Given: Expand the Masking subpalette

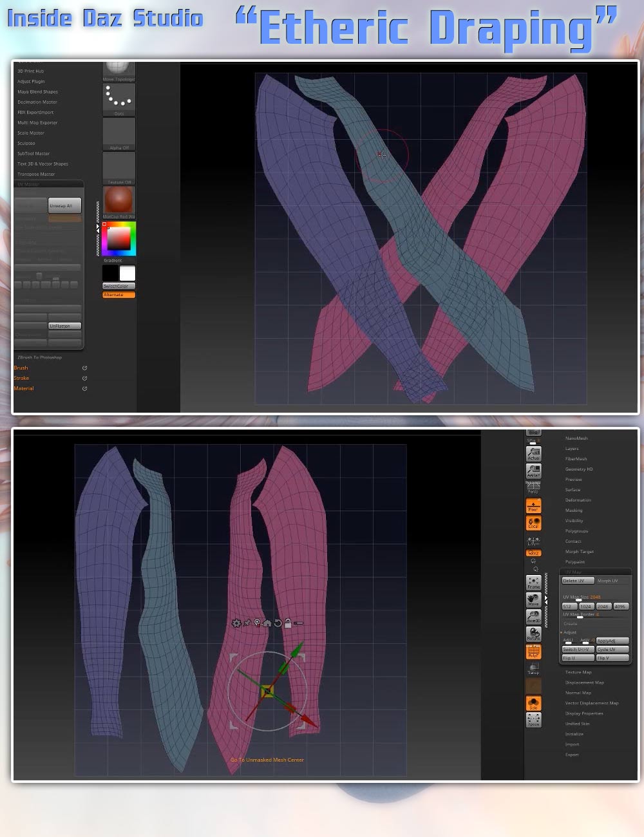Looking at the screenshot, I should point(574,511).
